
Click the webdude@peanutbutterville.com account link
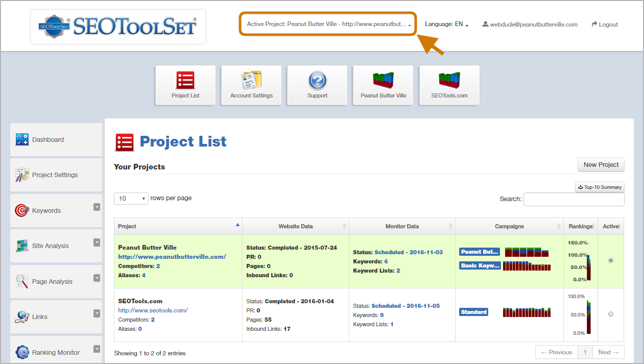530,24
